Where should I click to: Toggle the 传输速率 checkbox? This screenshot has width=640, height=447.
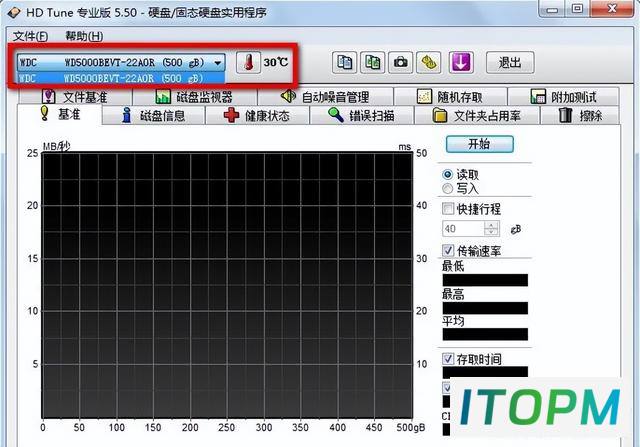pos(448,250)
